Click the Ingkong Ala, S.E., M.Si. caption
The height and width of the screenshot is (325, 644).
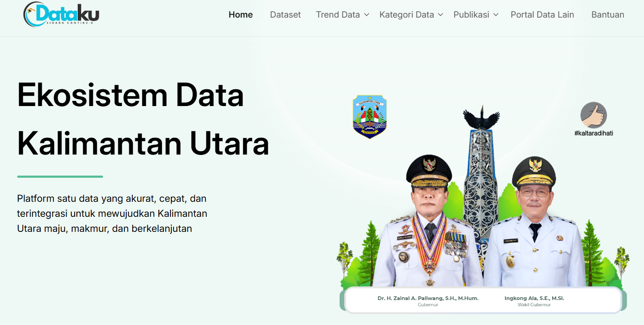(x=534, y=298)
